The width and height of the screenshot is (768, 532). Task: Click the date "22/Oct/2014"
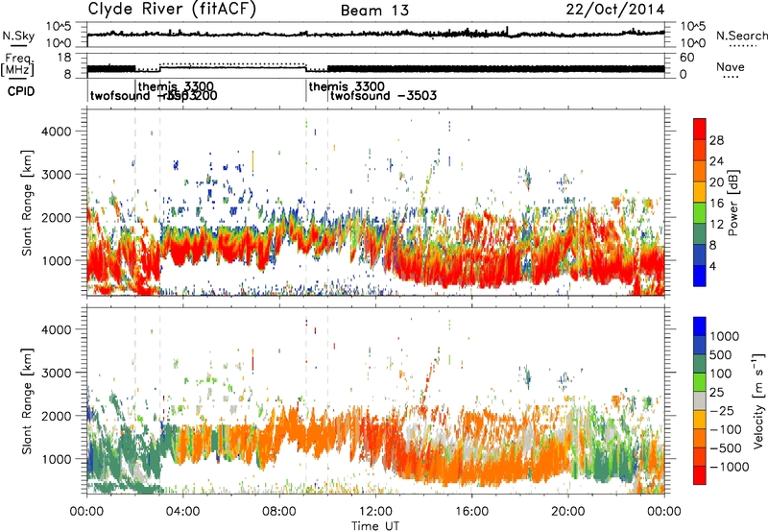615,10
